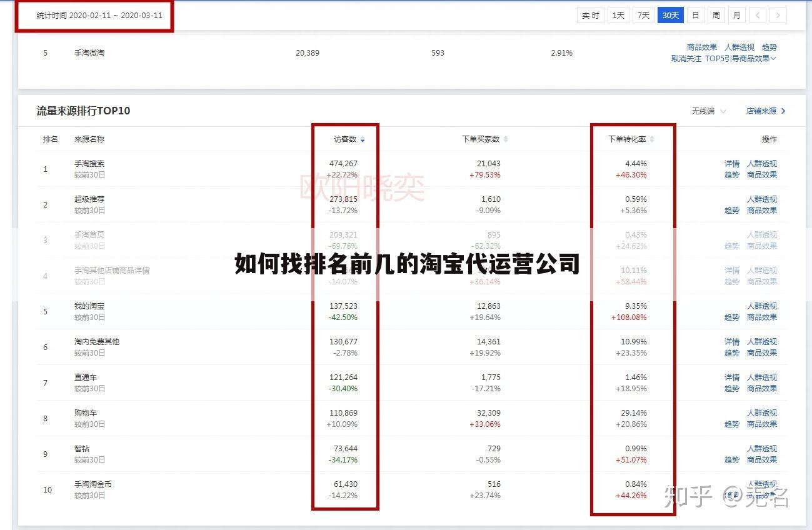Open the 店铺来源 link
This screenshot has height=530, width=812.
click(766, 111)
